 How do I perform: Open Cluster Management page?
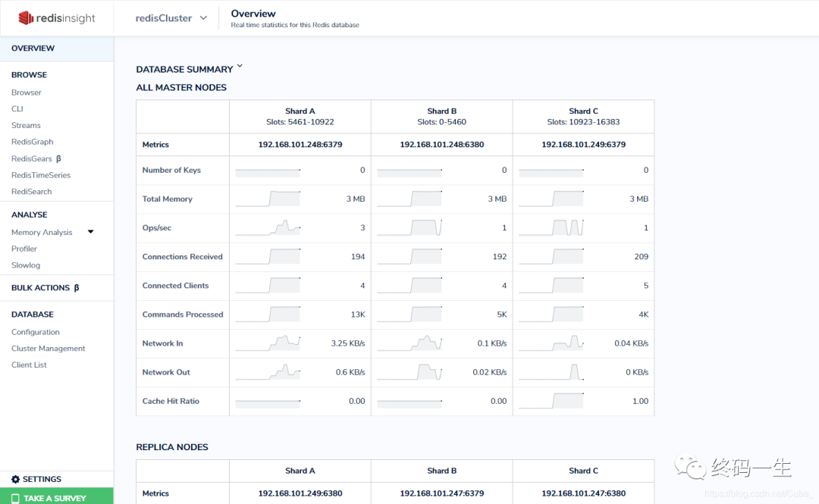point(48,349)
